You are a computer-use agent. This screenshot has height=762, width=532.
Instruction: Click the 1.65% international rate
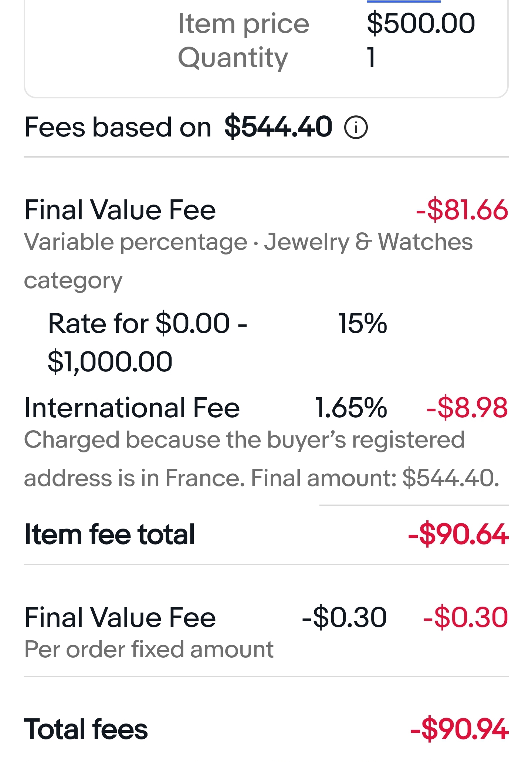click(x=351, y=408)
